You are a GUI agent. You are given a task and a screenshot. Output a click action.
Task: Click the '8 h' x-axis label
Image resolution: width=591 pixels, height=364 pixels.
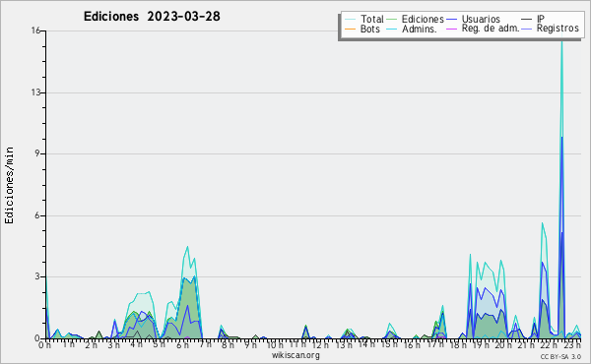(x=228, y=345)
